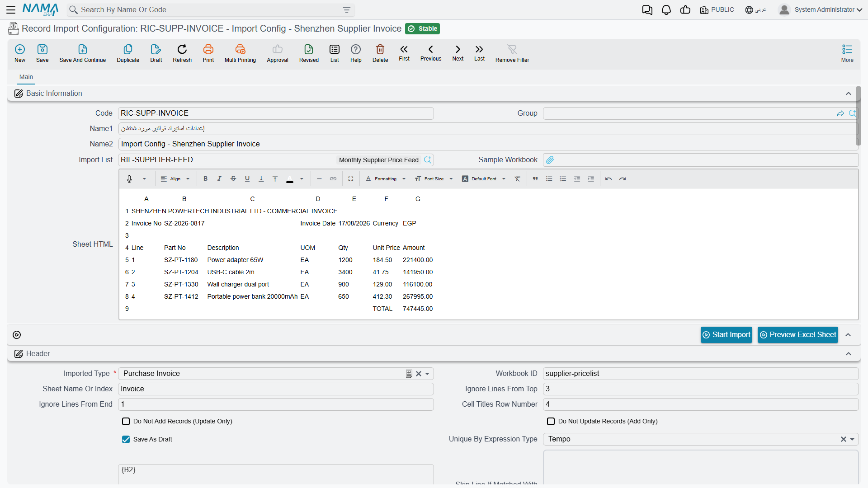Open the List view
Viewport: 868px width, 488px height.
coord(335,53)
